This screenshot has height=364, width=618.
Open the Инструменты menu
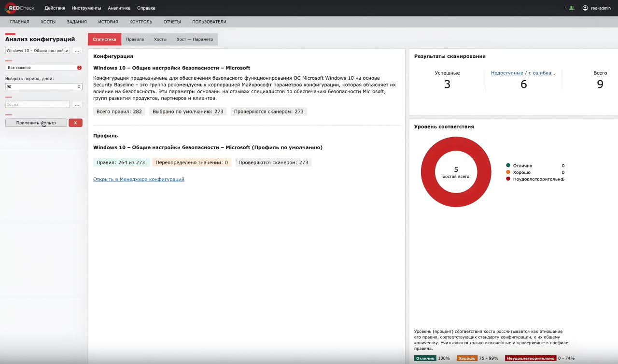tap(86, 8)
